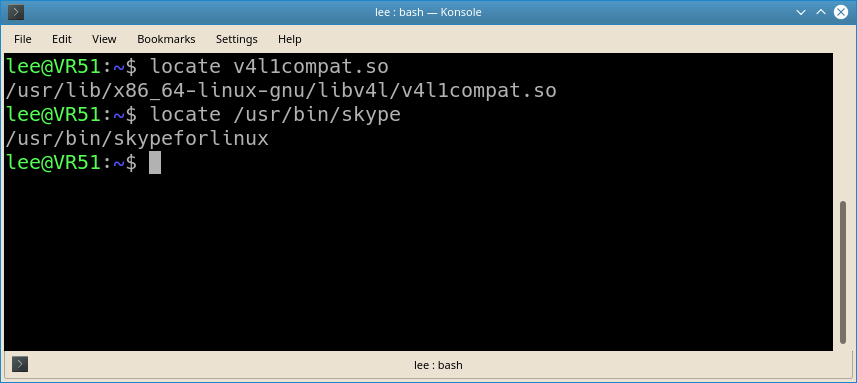This screenshot has height=383, width=857.
Task: Click the Konsole icon in title bar
Action: coord(16,11)
